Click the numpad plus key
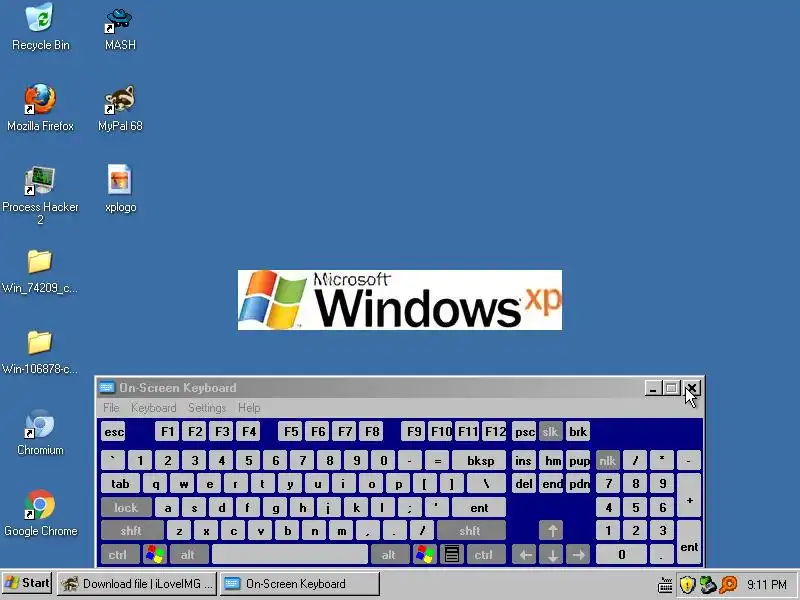This screenshot has width=800, height=600. point(689,495)
